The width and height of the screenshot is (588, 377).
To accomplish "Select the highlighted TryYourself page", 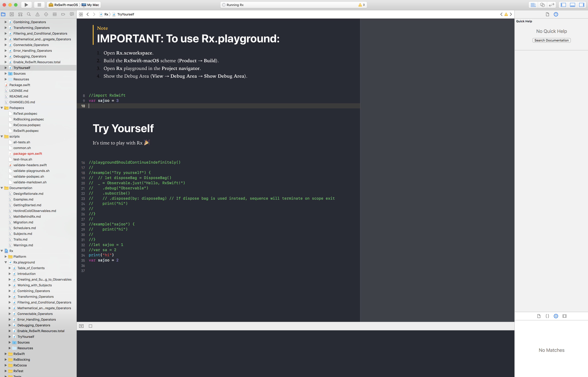I will click(x=38, y=68).
